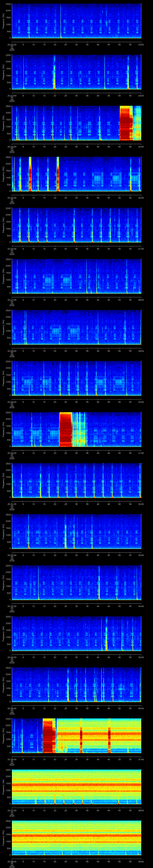153x868 pixels.
Task: Click the 20:34:00 start time label
Action: (12, 657)
